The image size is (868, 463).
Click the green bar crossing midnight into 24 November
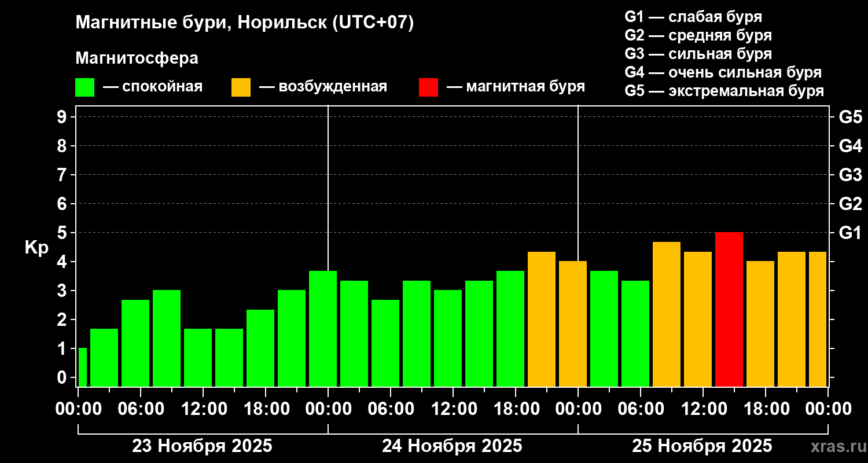[323, 329]
